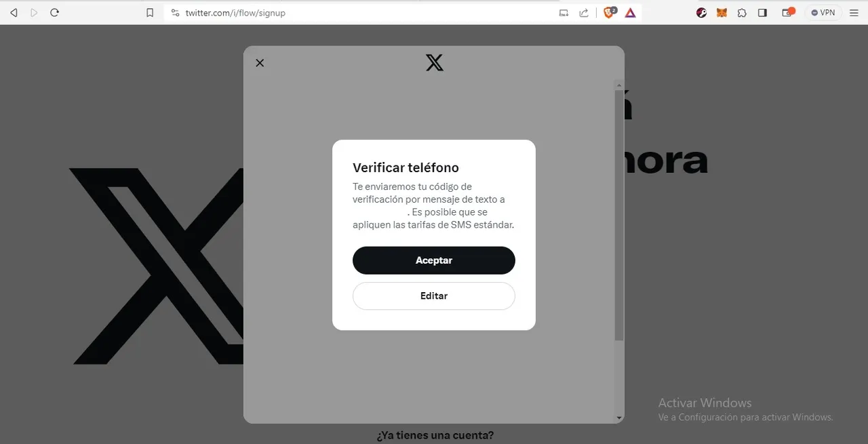This screenshot has width=868, height=444.
Task: Close the signup dialog with X
Action: point(260,63)
